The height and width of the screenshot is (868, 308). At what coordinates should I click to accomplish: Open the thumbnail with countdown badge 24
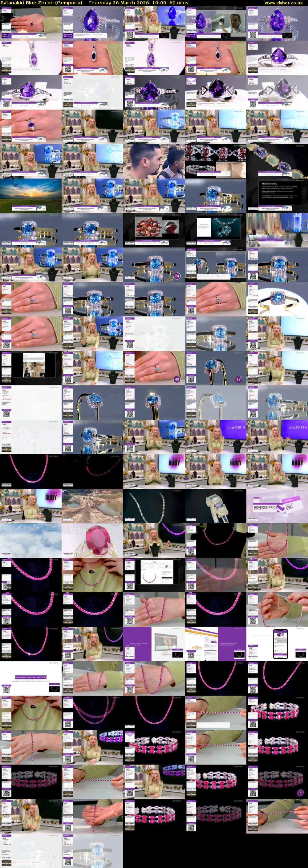pyautogui.click(x=154, y=265)
